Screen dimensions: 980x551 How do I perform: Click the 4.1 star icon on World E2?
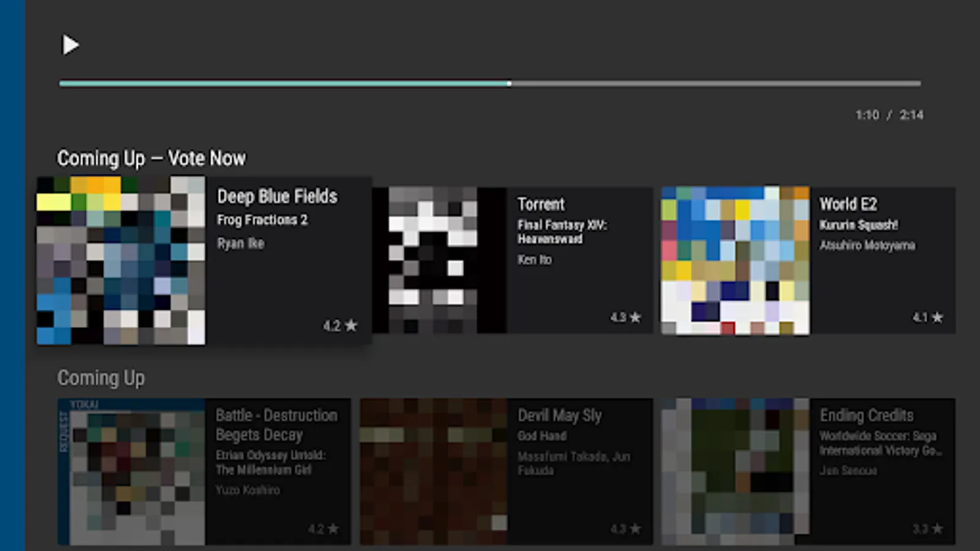[937, 317]
